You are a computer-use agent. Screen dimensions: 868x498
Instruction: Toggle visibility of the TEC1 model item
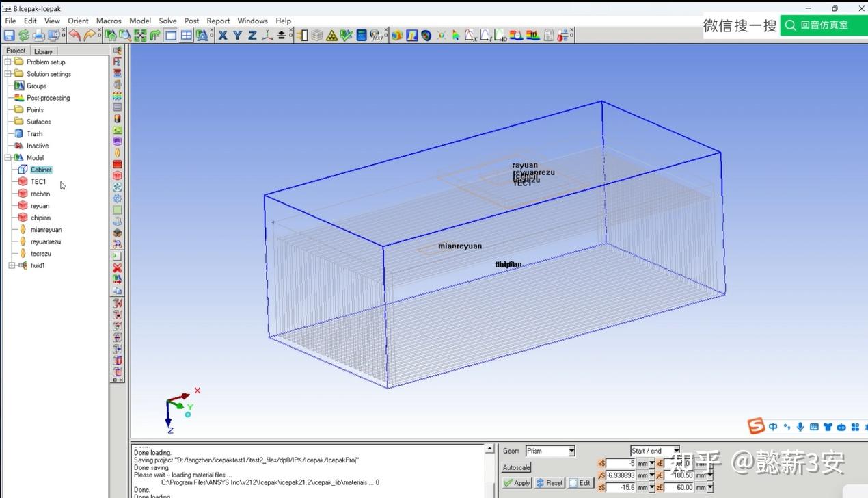click(x=23, y=181)
